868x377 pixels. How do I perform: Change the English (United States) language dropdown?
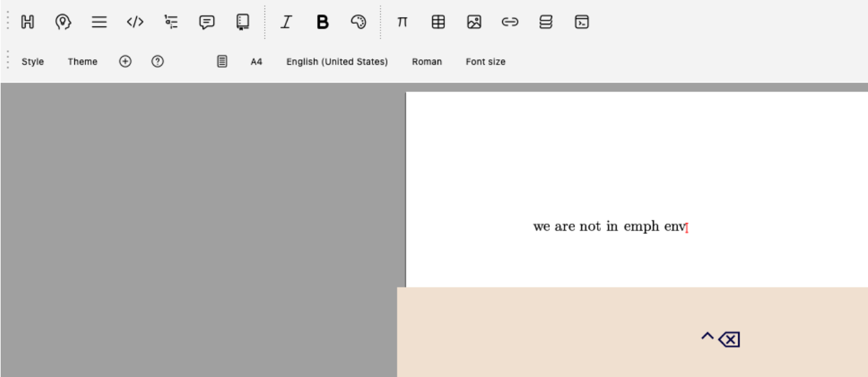coord(337,62)
